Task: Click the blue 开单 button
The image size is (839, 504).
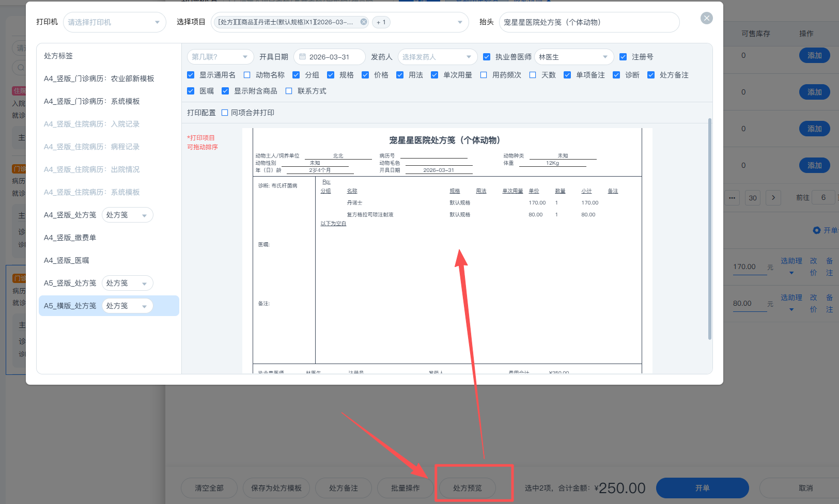Action: pyautogui.click(x=702, y=488)
